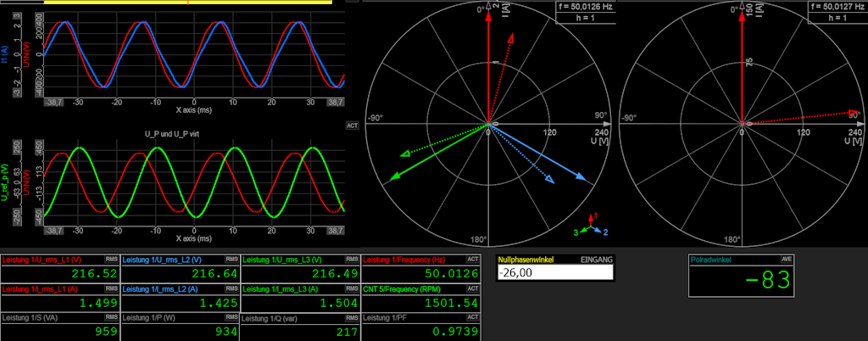Click the 1501.54 RPM reading
Screen dimensions: 868x341
point(453,303)
